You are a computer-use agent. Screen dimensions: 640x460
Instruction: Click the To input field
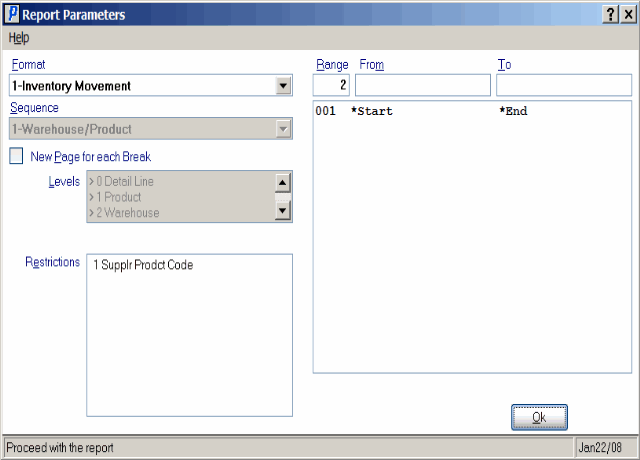[x=564, y=85]
